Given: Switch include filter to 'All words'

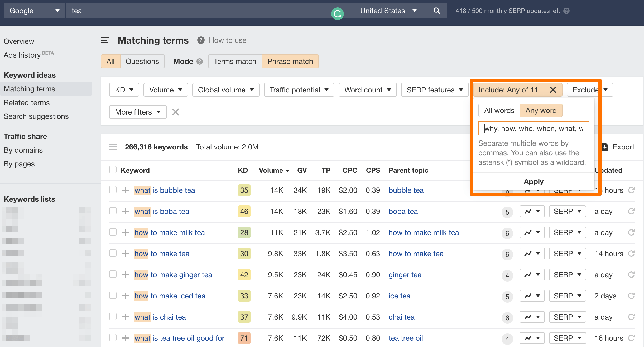Looking at the screenshot, I should coord(499,110).
